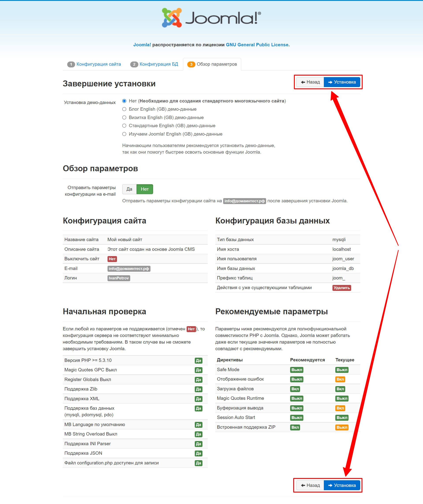Click the step 2 number badge
Viewport: 423px width, 504px height.
point(134,64)
